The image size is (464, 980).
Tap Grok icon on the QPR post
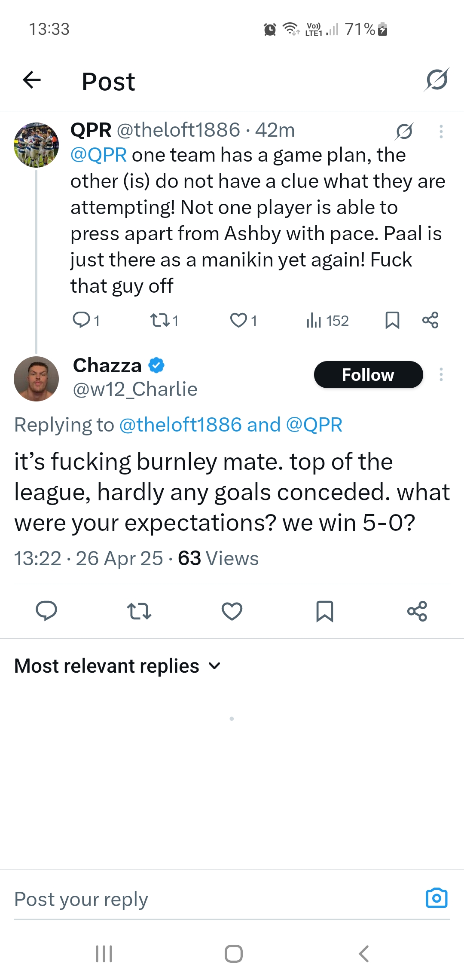(404, 131)
